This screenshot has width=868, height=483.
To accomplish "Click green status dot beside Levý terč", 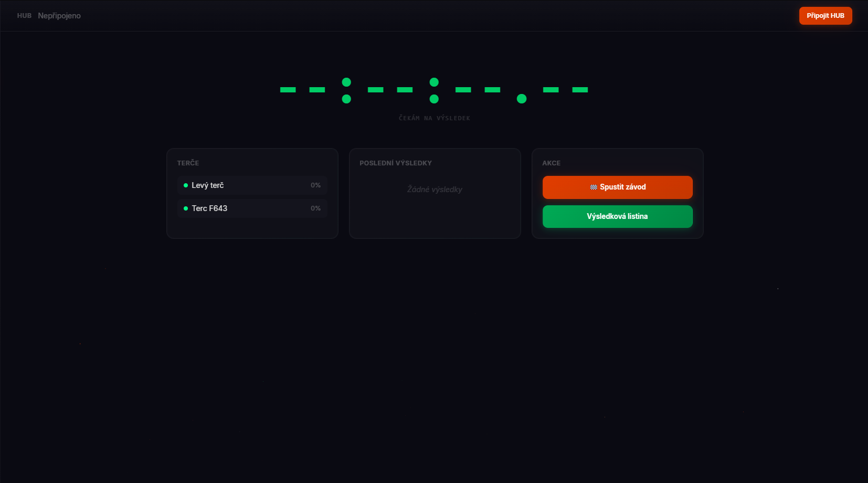I will 186,185.
